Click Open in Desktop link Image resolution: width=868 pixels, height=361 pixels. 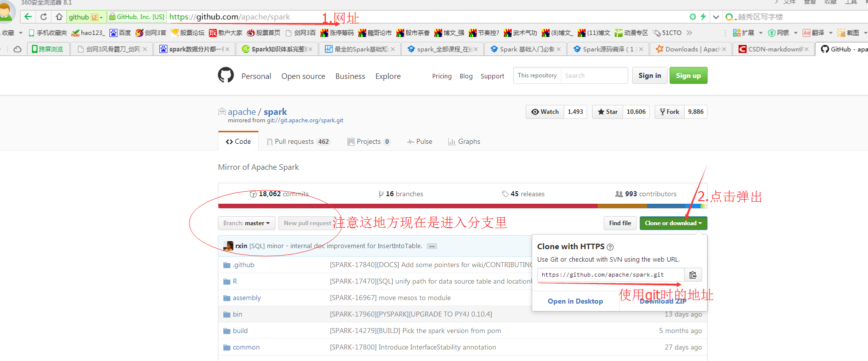pyautogui.click(x=575, y=301)
